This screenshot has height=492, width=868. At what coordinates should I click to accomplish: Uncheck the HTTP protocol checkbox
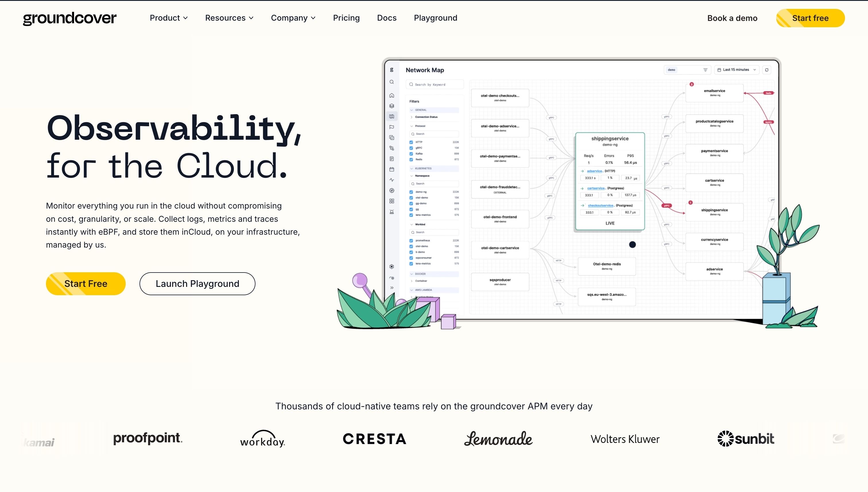411,142
